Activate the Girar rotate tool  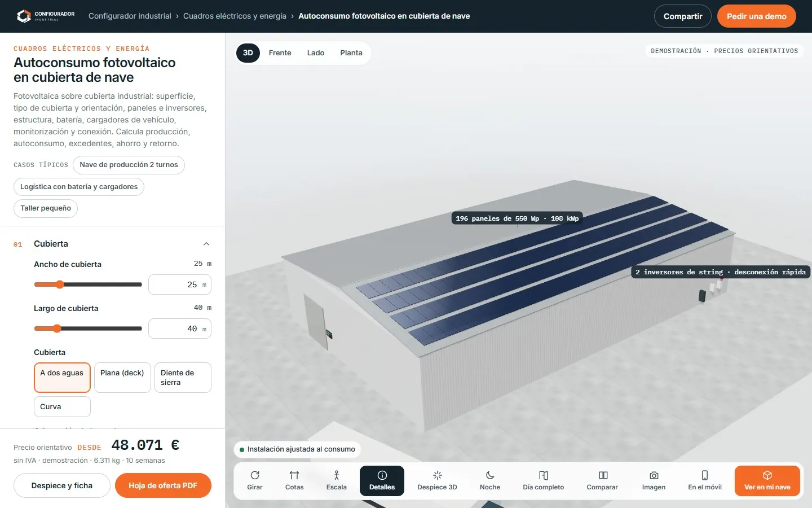[255, 481]
